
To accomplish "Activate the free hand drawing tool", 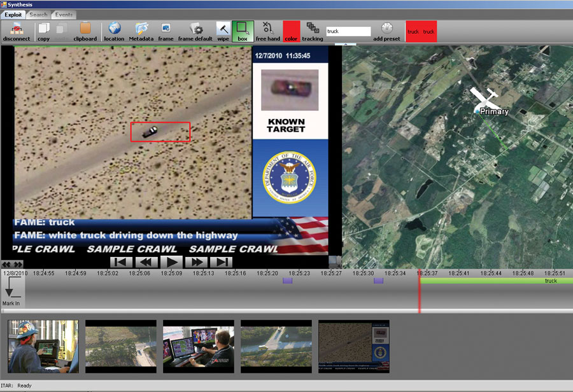I will (267, 29).
